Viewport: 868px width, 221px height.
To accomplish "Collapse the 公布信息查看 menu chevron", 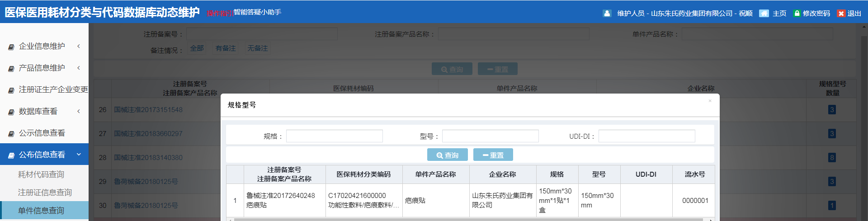I will (79, 155).
